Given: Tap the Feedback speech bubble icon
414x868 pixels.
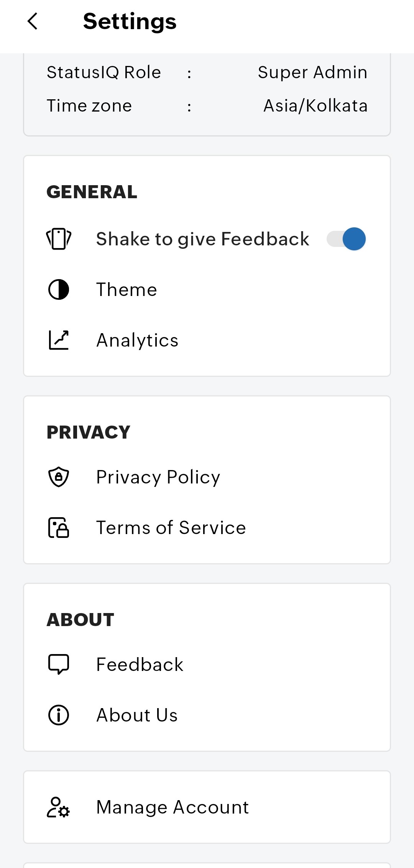Looking at the screenshot, I should pos(59,664).
